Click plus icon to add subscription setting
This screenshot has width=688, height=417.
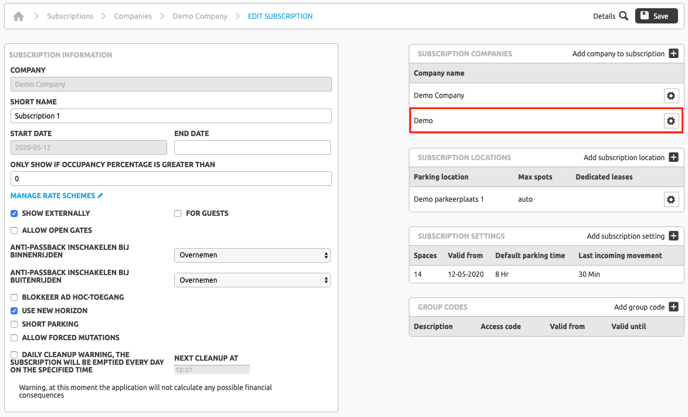pos(674,236)
